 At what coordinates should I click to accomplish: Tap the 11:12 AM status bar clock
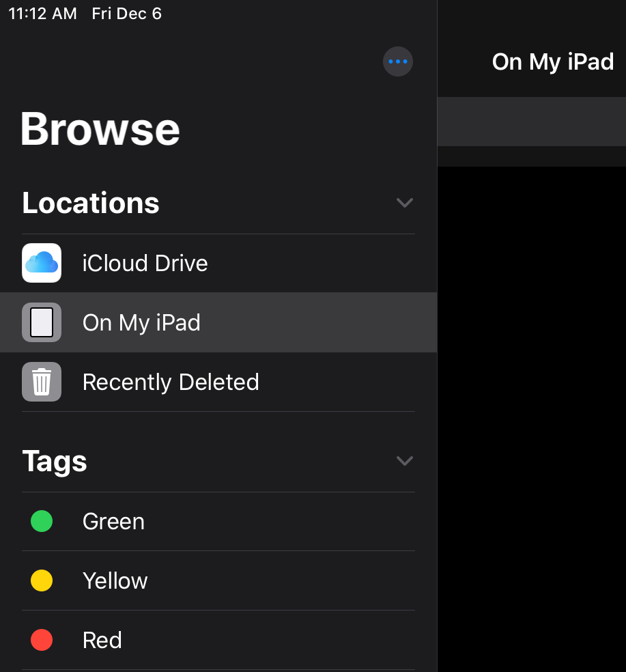43,14
